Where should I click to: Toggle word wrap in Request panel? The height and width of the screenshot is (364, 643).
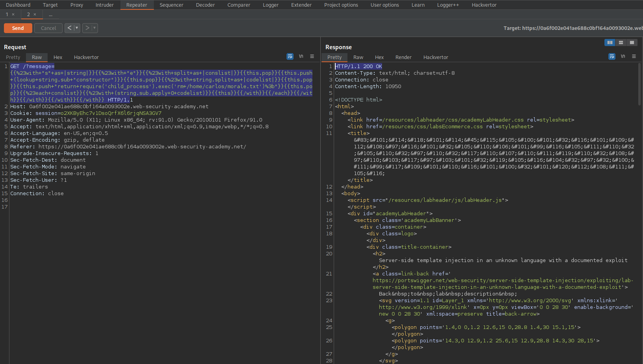click(x=290, y=57)
